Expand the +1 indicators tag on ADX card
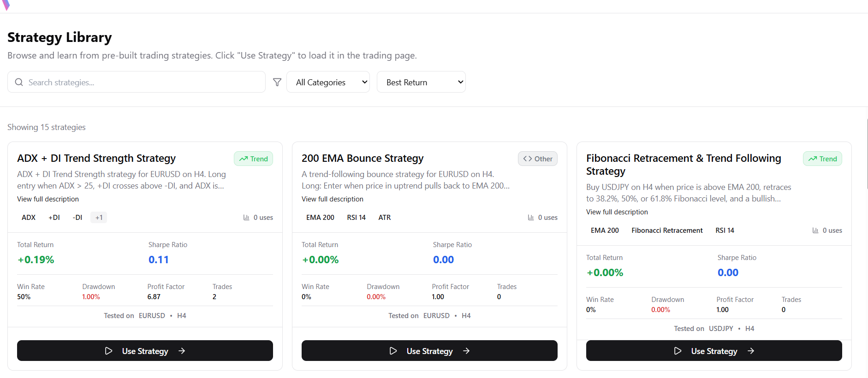 click(99, 218)
